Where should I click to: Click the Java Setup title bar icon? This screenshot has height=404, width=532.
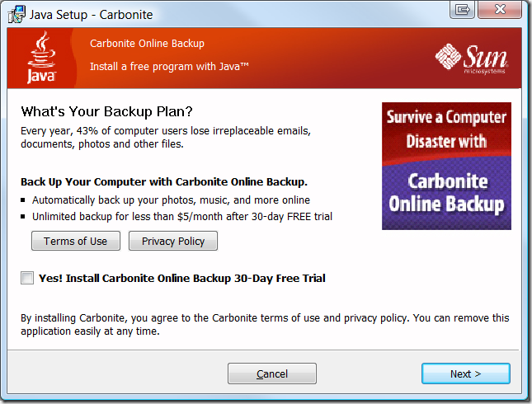click(x=16, y=14)
